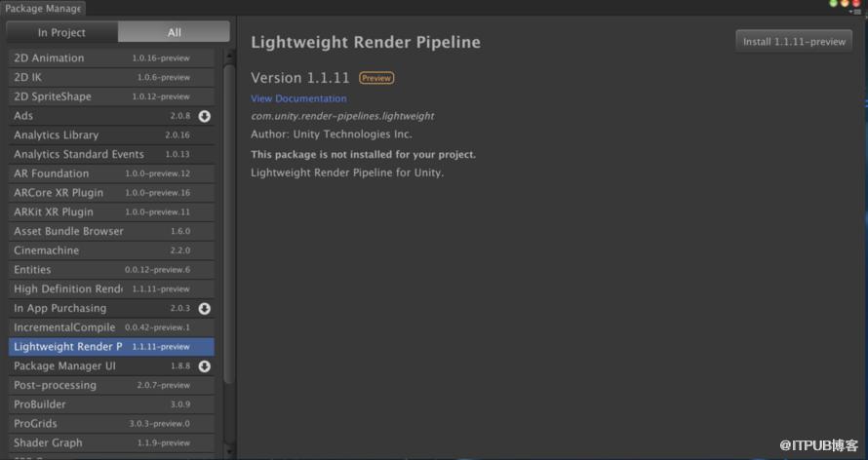The height and width of the screenshot is (460, 868).
Task: Click 'Lightweight Render Pipeline for Unity.' description
Action: point(347,173)
